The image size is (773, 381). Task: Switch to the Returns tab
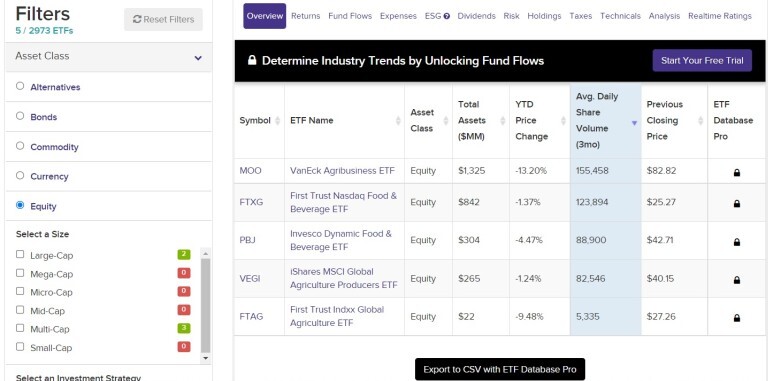pyautogui.click(x=306, y=16)
